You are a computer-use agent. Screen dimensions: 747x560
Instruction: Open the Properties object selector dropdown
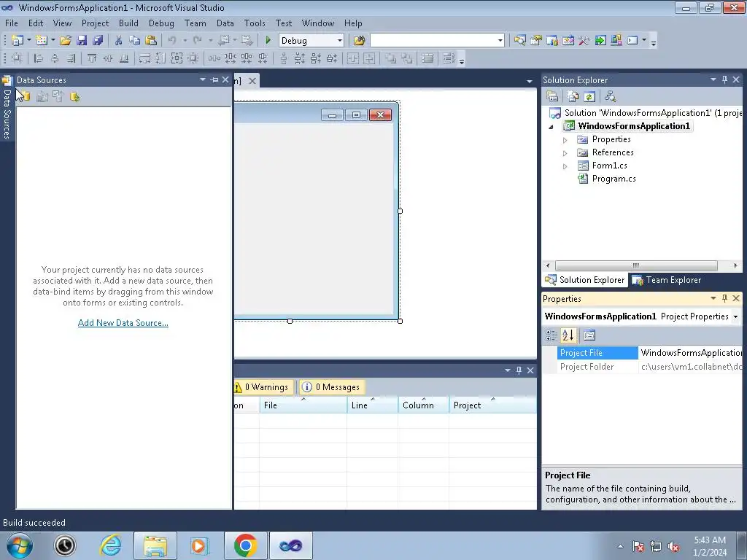(x=735, y=316)
